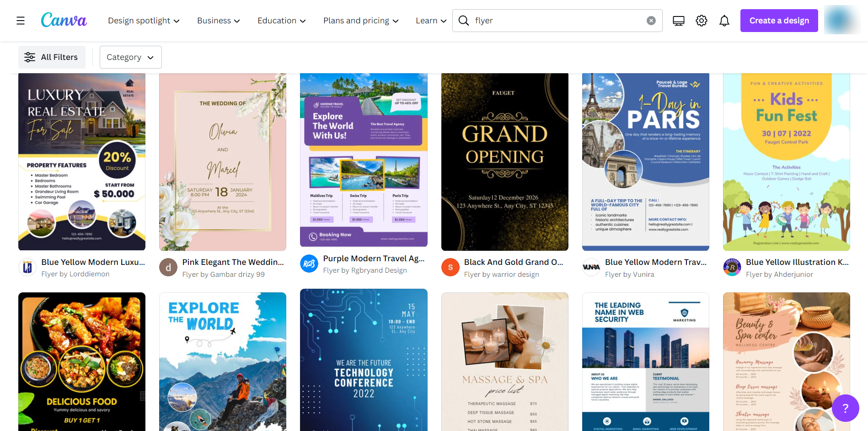Clear the flyer search text
Image resolution: width=868 pixels, height=431 pixels.
pos(651,21)
